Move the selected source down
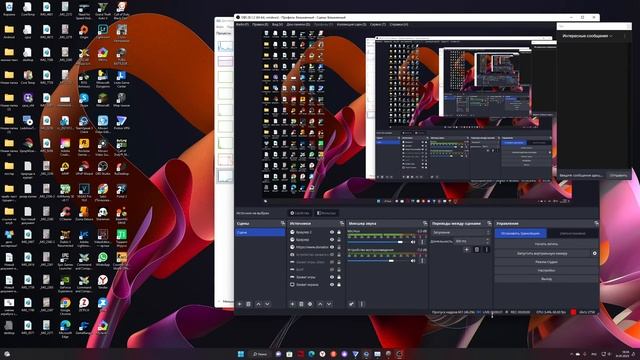Screen dimensions: 640x360 329,304
